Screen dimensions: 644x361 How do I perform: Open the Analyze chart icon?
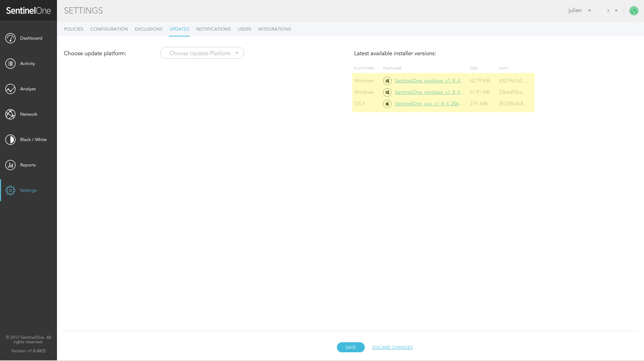click(10, 89)
